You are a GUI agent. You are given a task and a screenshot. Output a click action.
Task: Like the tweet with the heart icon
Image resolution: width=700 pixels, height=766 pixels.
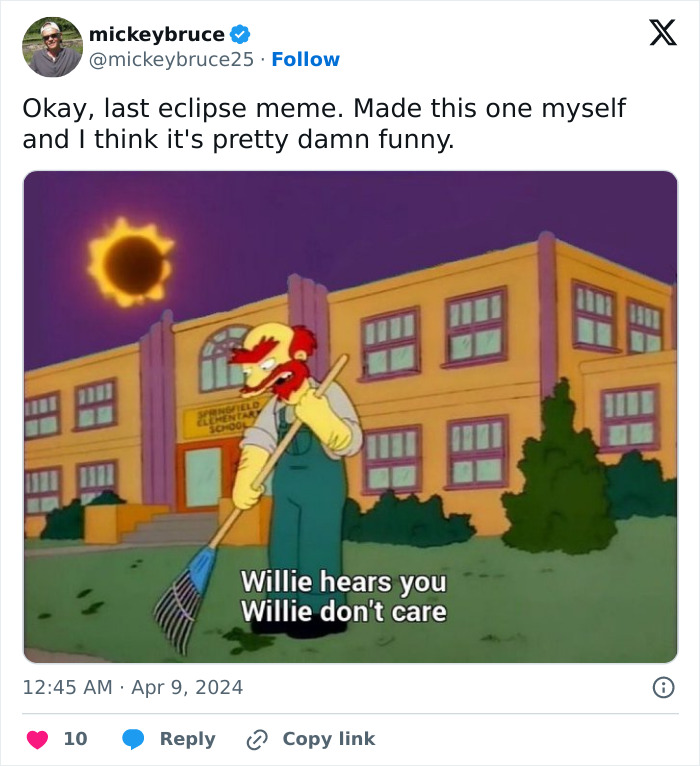[37, 739]
